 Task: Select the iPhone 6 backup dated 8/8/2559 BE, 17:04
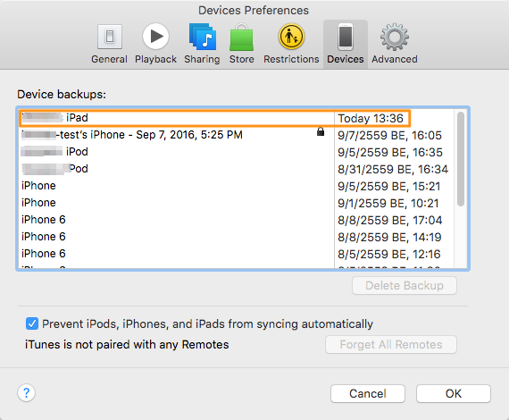[x=236, y=220]
